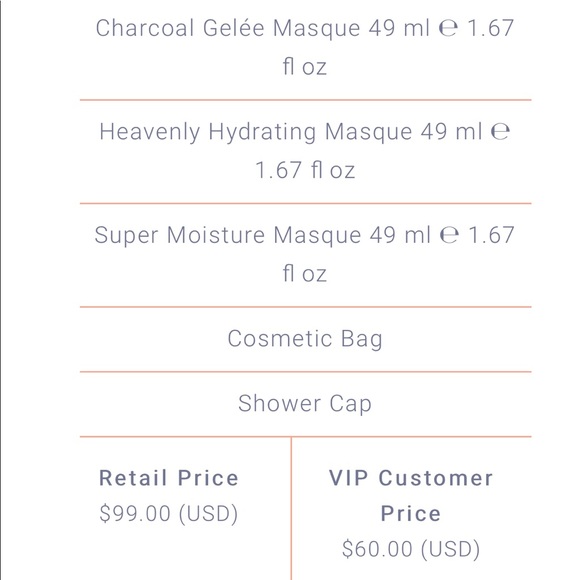Click the 1.67 fl oz text under Heavenly Hydrating
580x580 pixels.
click(305, 170)
